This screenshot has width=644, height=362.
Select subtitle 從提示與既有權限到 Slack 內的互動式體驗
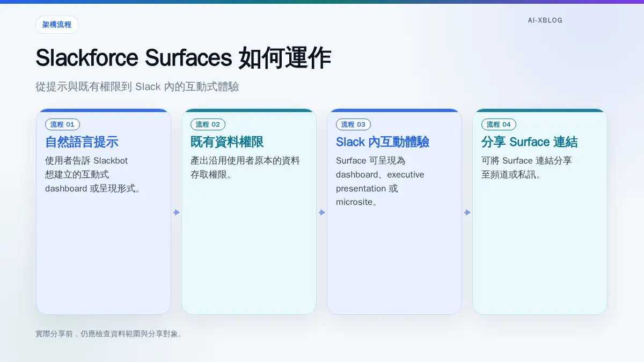tap(137, 86)
